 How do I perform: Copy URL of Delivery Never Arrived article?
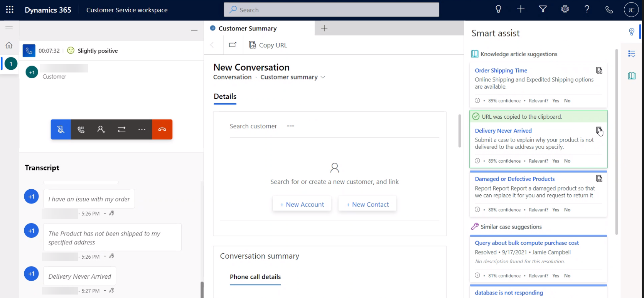point(599,130)
